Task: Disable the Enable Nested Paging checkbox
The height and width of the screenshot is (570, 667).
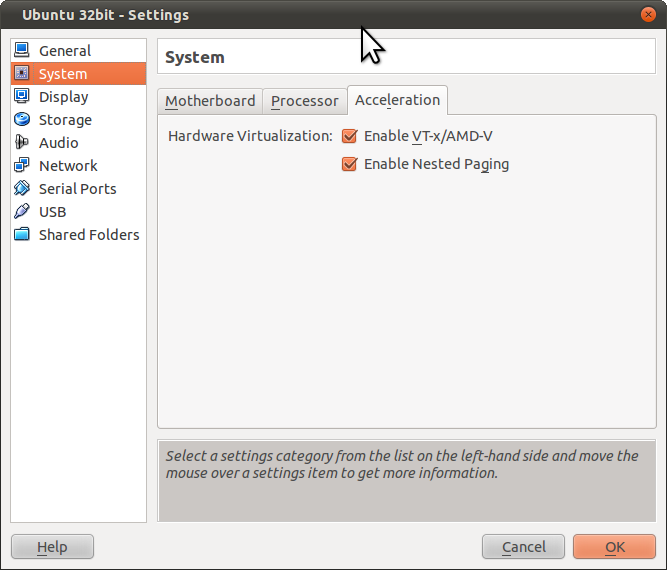Action: 349,164
